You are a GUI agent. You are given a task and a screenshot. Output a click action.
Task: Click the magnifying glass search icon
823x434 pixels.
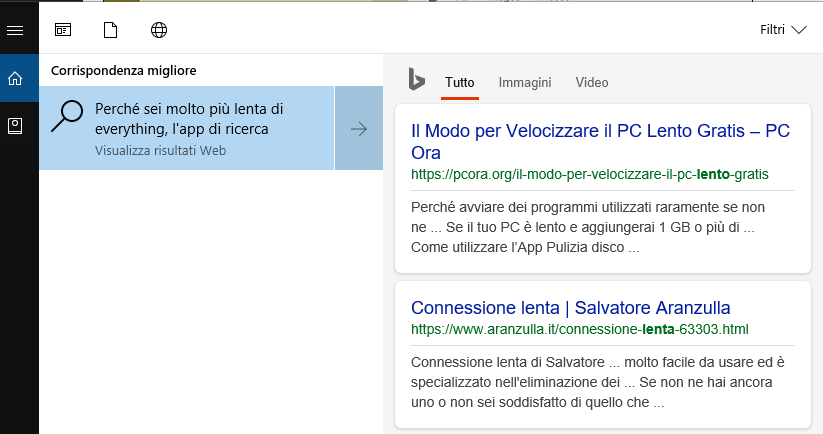67,117
